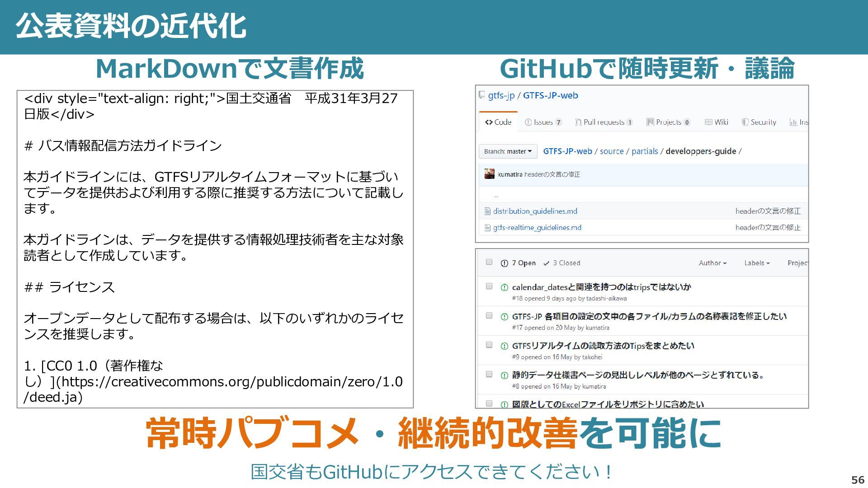Click the Issues exclamation icon in tab bar
868x488 pixels.
(x=528, y=122)
